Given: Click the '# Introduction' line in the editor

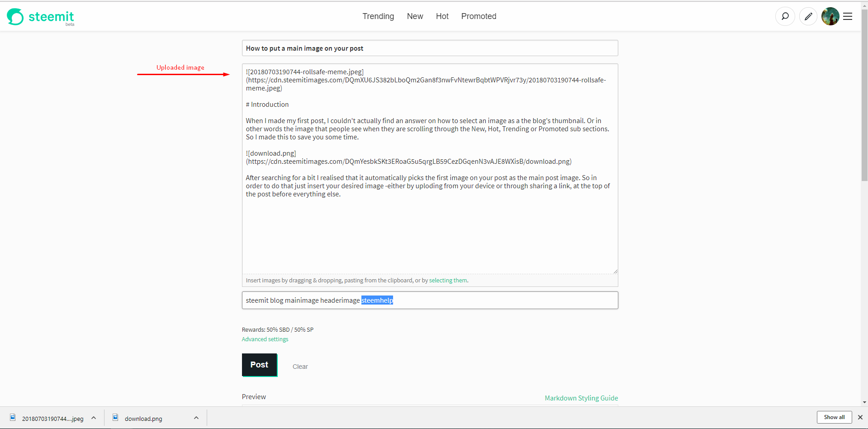Looking at the screenshot, I should (267, 105).
